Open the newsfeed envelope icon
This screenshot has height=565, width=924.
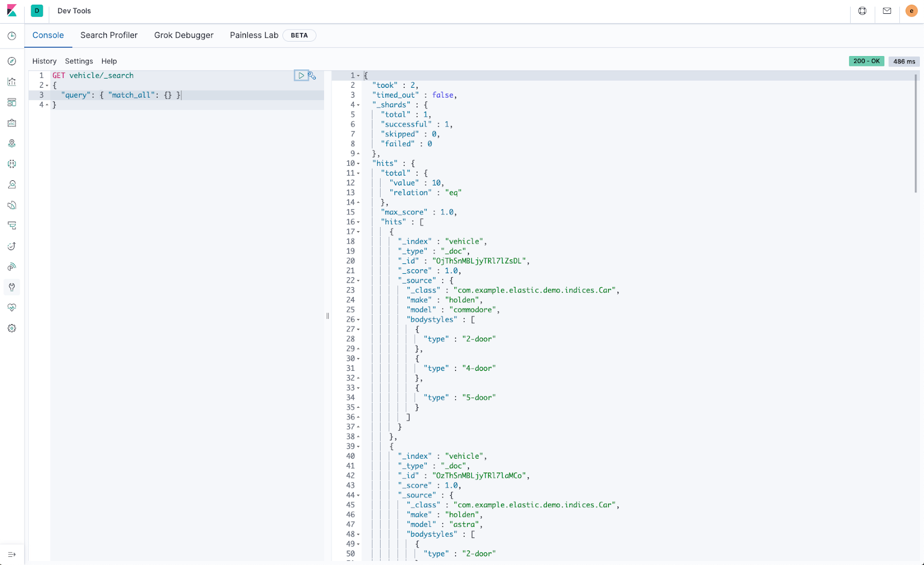[x=887, y=12]
